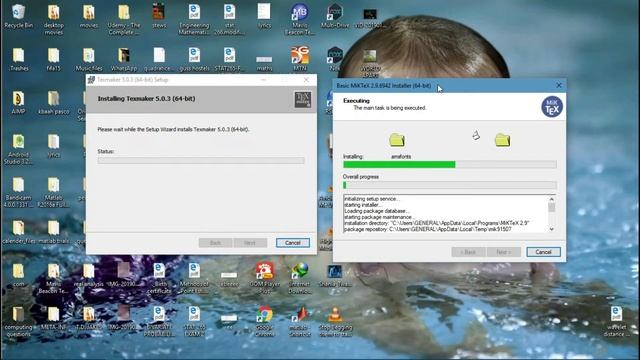
Task: Select the 'installation directory' log line
Action: pos(437,223)
